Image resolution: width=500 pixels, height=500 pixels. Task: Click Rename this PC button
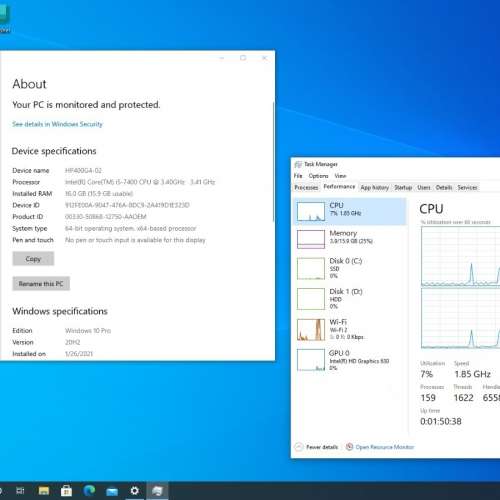pos(41,284)
